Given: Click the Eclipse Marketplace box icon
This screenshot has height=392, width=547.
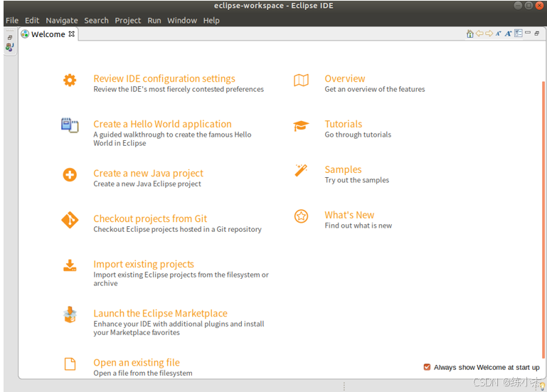Looking at the screenshot, I should click(70, 314).
